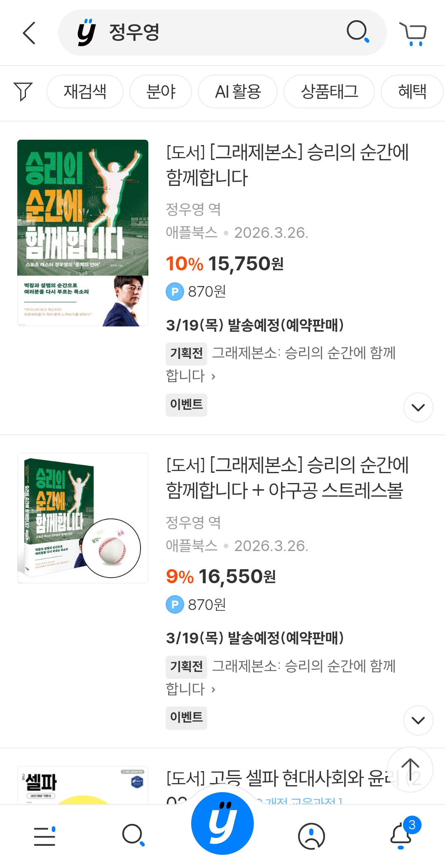
Task: Select the 재검색 filter chip
Action: pos(85,91)
